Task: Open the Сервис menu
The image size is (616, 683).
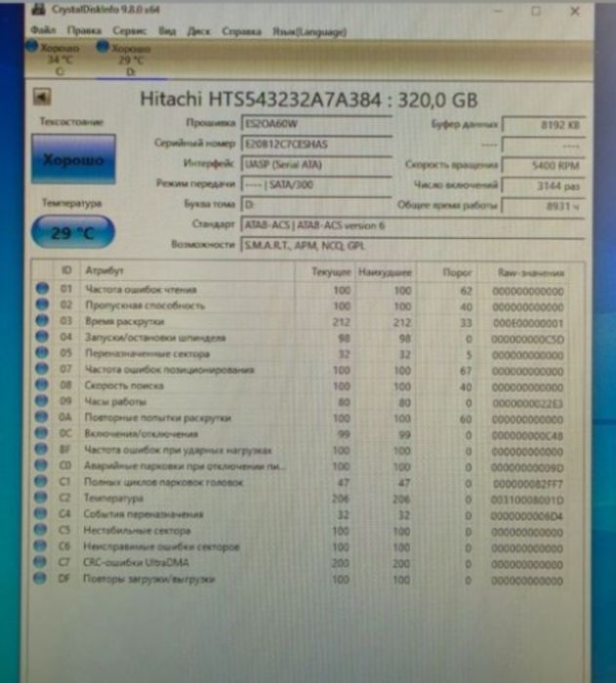Action: click(x=130, y=31)
